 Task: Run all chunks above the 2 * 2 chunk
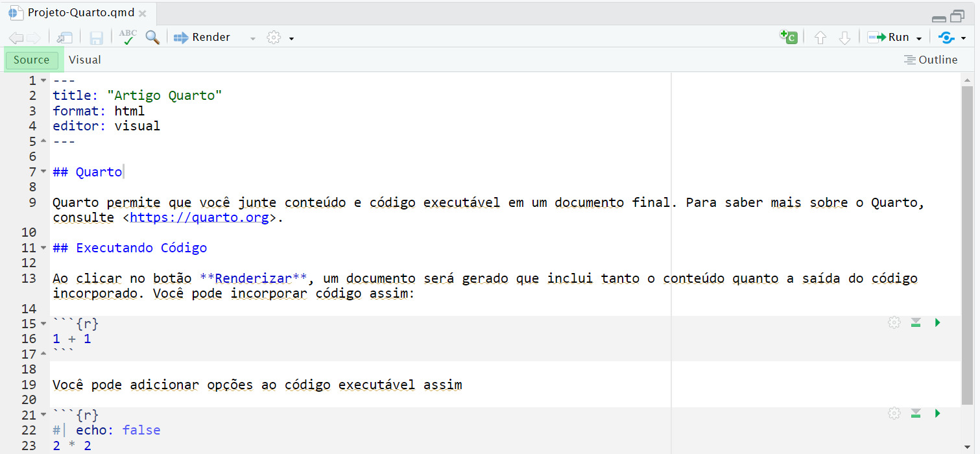[x=916, y=414]
